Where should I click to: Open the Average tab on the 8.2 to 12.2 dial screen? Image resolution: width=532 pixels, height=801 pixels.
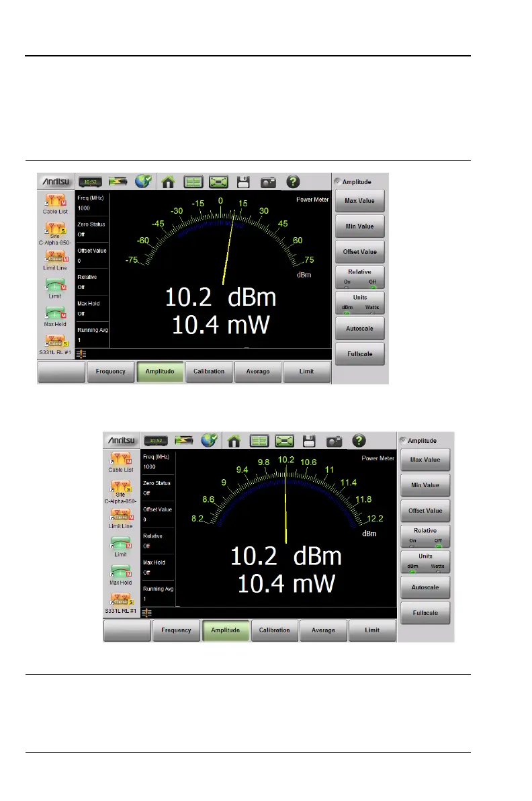point(323,630)
